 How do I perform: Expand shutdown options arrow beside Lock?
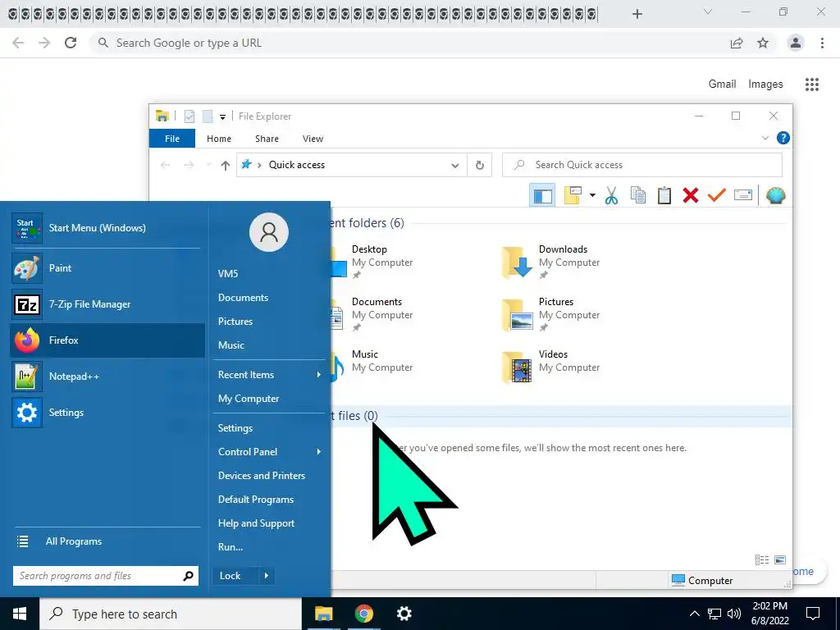coord(267,576)
